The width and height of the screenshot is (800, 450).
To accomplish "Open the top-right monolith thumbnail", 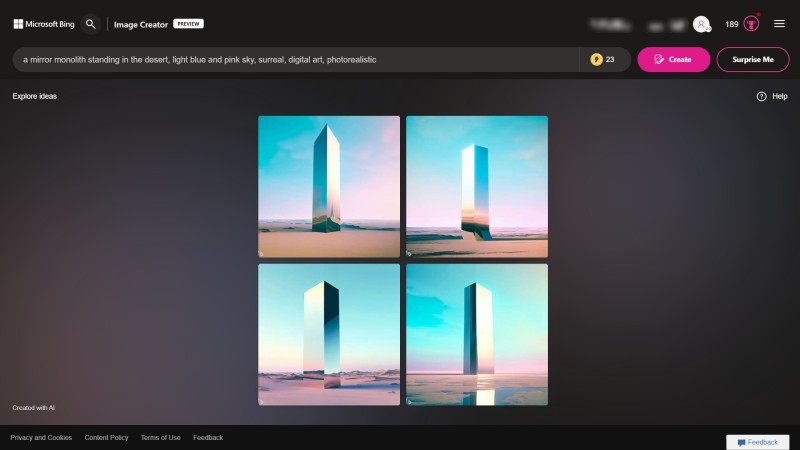I will pos(477,187).
